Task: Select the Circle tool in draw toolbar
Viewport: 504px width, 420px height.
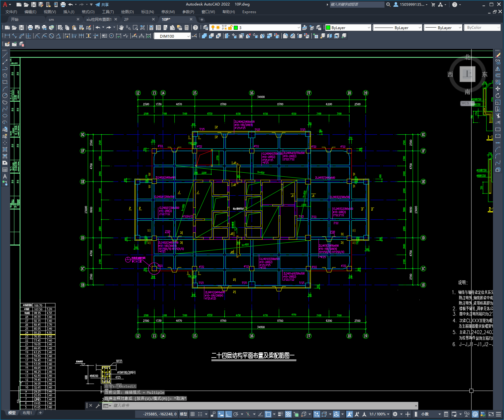Action: click(x=5, y=96)
